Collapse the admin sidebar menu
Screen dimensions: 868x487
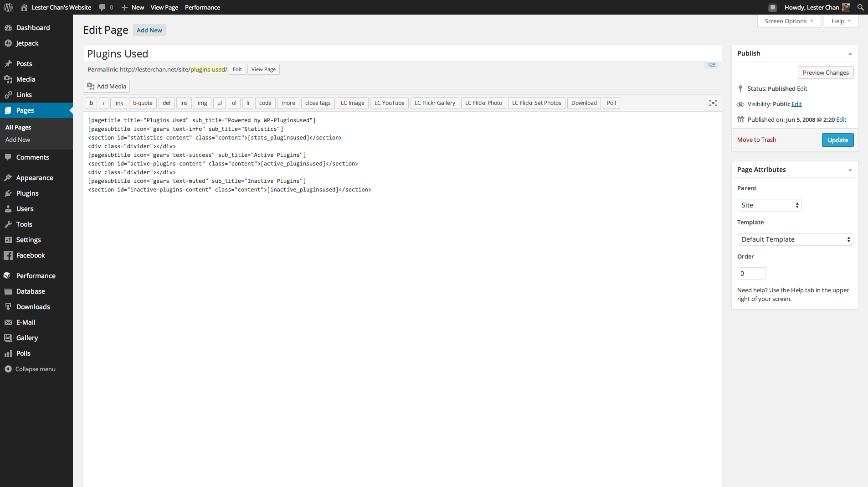30,369
